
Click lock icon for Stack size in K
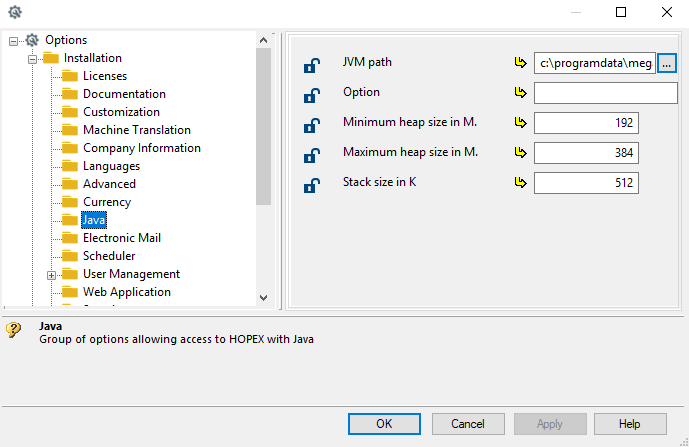[x=312, y=185]
